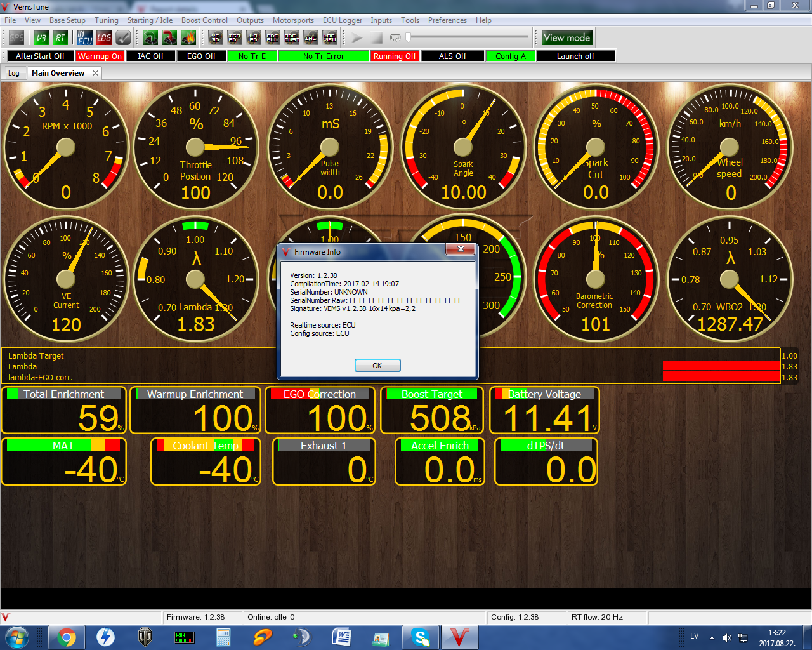Close the Firmware Info dialog
The image size is (812, 650).
[461, 249]
